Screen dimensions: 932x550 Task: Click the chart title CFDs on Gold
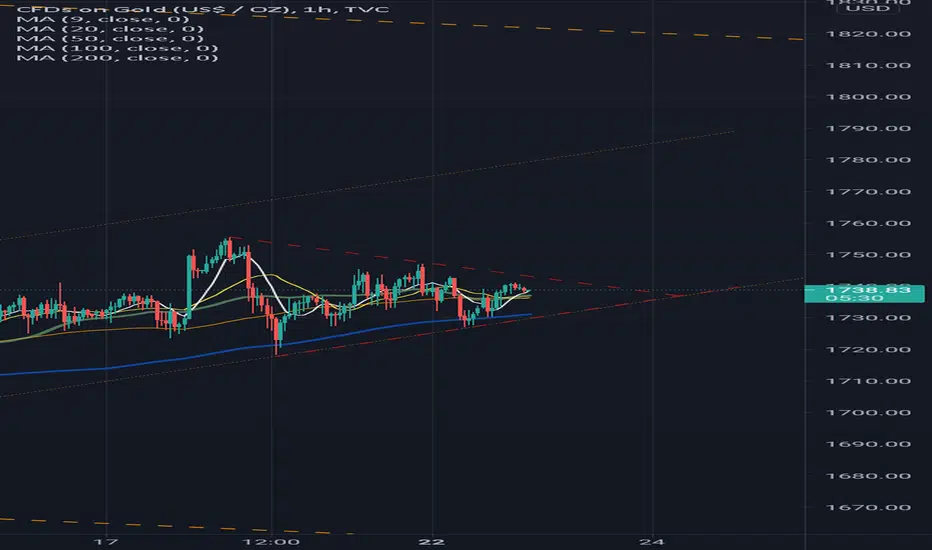[x=203, y=10]
